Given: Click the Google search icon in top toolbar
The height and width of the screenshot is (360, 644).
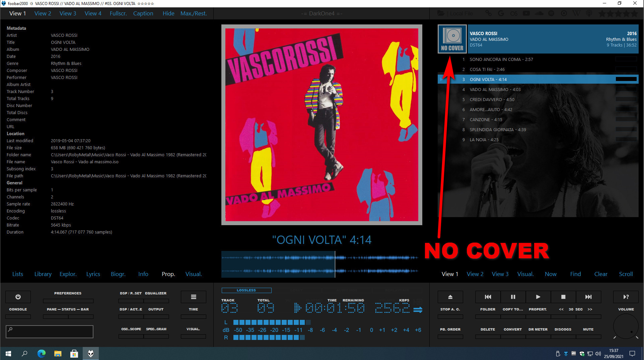Looking at the screenshot, I should click(x=501, y=13).
